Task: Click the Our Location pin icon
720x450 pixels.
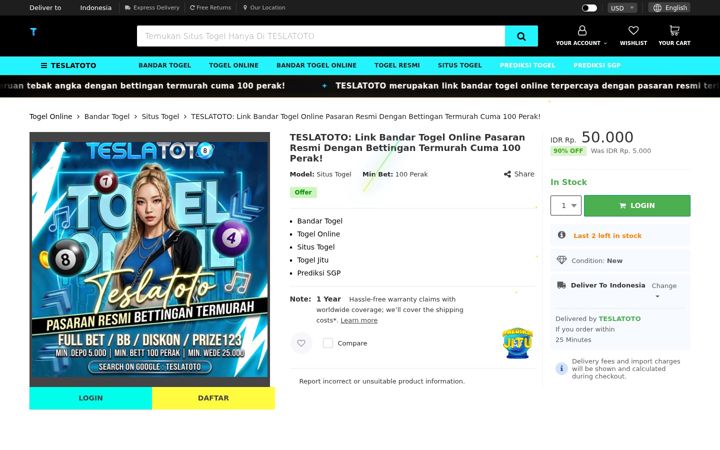Action: (245, 8)
